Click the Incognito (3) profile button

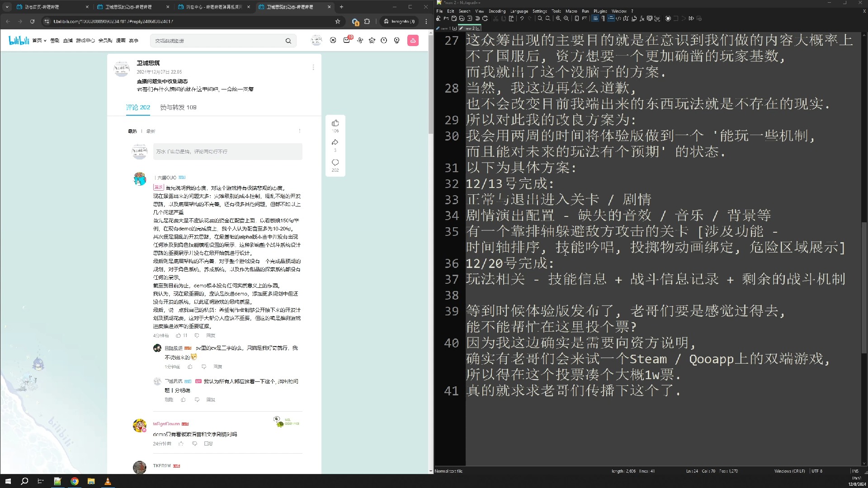(x=399, y=21)
